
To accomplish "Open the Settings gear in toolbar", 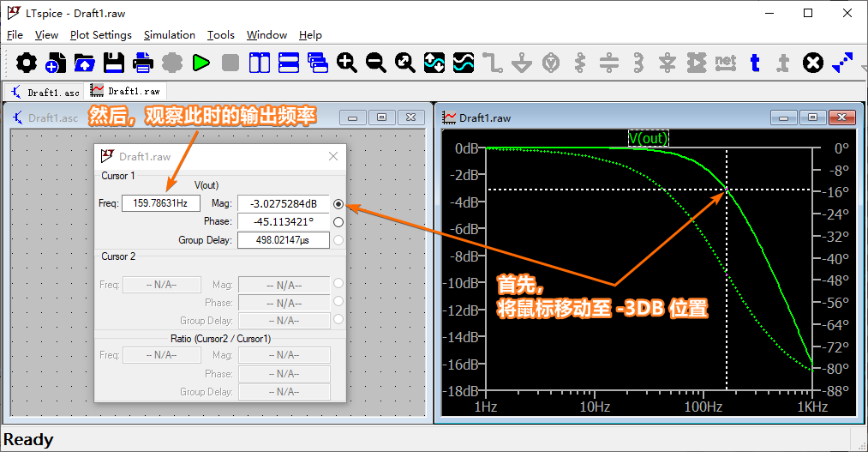I will click(x=26, y=63).
